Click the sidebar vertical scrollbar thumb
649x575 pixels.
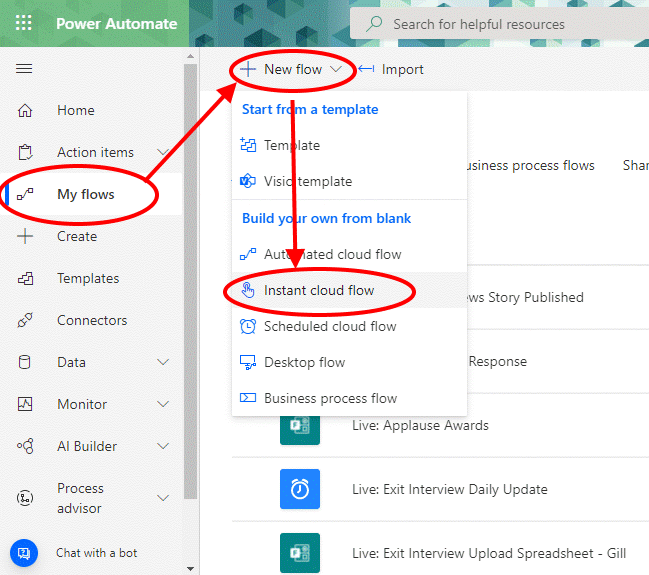click(190, 281)
